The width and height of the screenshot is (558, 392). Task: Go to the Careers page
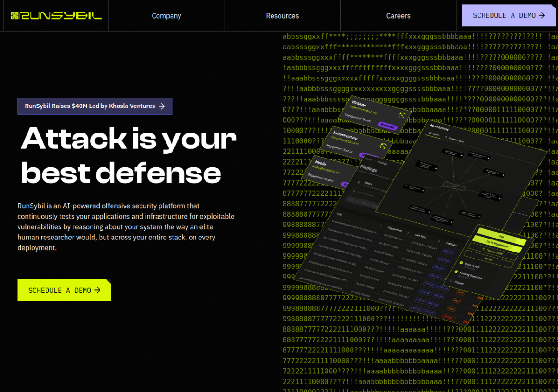(399, 16)
